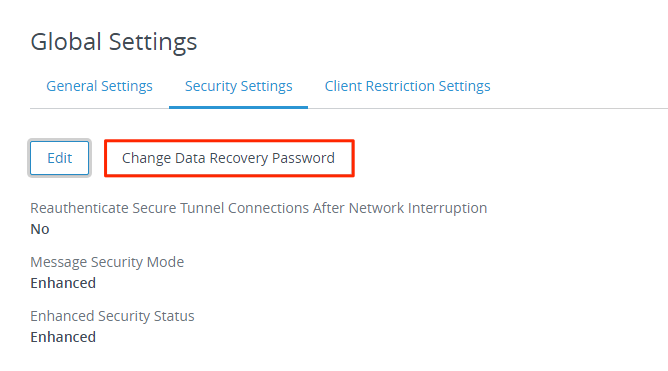
Task: Click the gray divider line right of the tabs
Action: [488, 108]
